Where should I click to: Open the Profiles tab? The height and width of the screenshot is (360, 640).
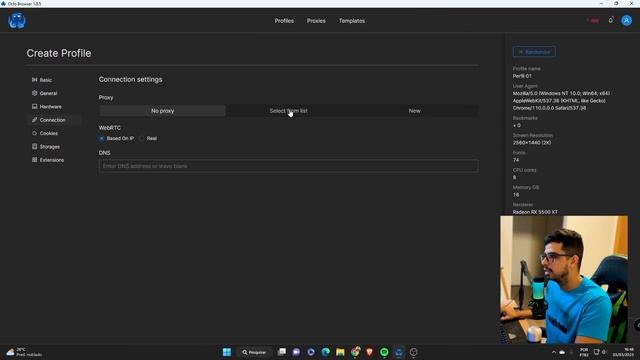[x=284, y=21]
